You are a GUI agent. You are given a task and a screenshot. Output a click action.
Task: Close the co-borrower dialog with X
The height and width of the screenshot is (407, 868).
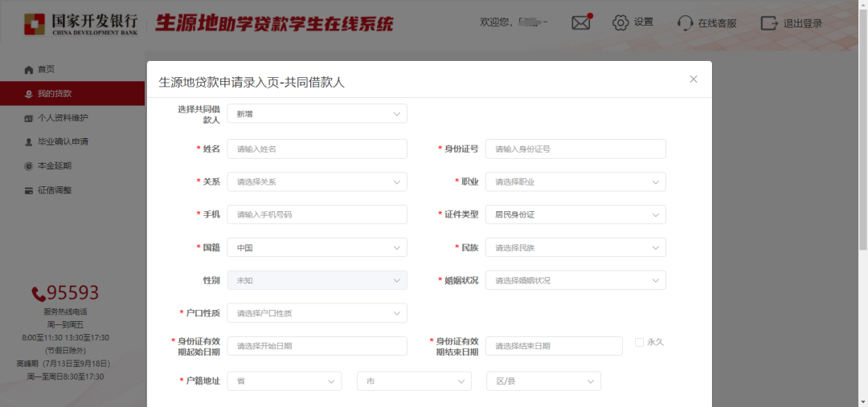tap(694, 79)
